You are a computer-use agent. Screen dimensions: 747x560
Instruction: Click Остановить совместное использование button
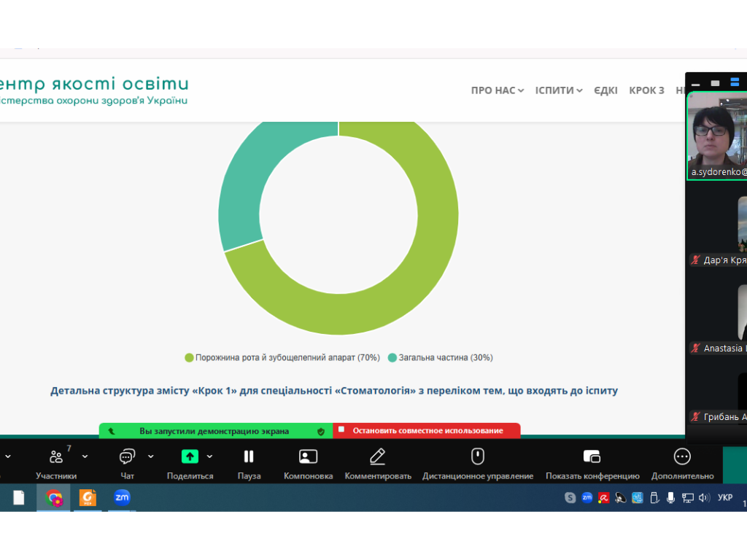coord(427,431)
